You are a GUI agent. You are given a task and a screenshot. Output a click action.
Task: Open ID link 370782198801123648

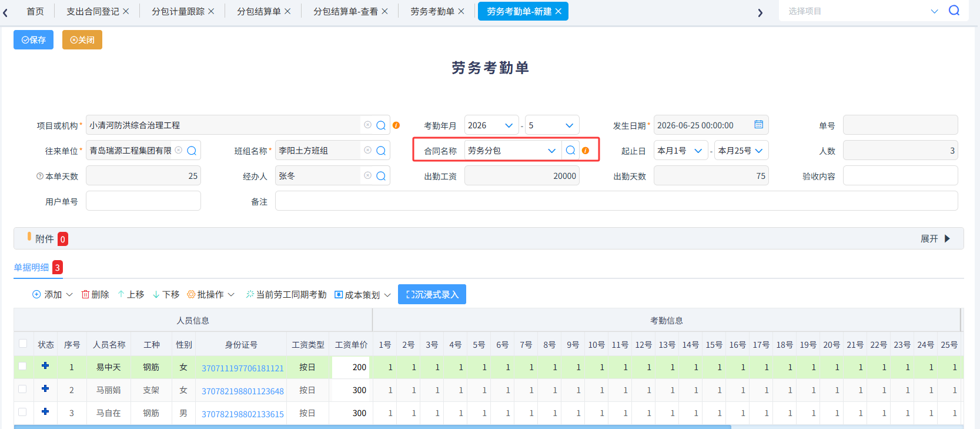242,391
